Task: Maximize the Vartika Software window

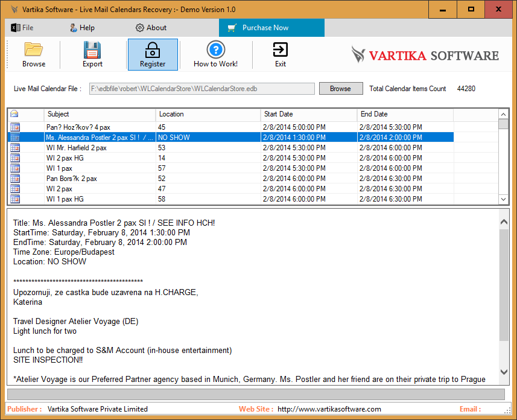Action: point(471,10)
